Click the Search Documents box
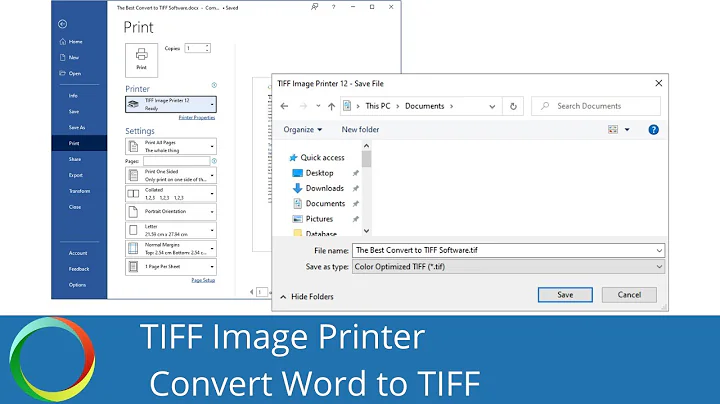The width and height of the screenshot is (720, 404). [596, 106]
